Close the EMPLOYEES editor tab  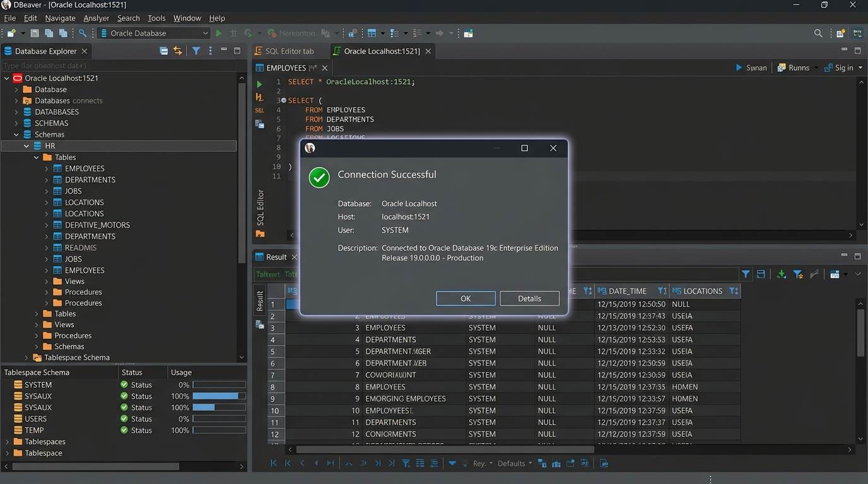pyautogui.click(x=325, y=68)
